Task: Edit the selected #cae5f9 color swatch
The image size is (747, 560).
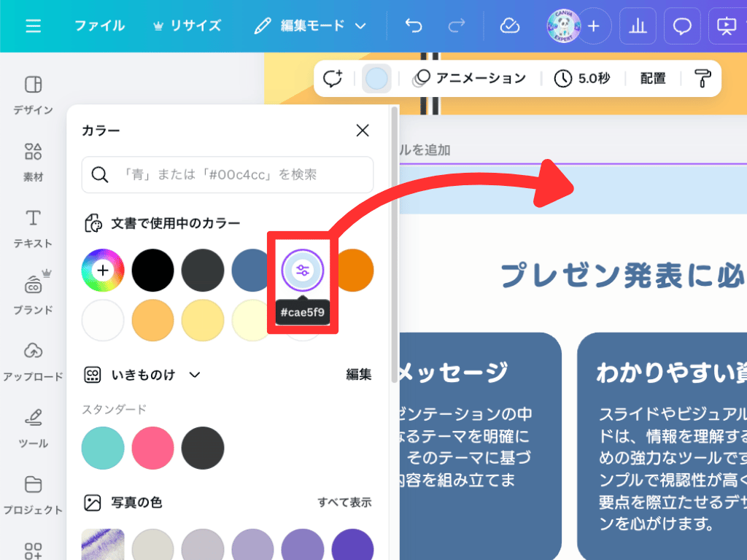Action: tap(303, 270)
